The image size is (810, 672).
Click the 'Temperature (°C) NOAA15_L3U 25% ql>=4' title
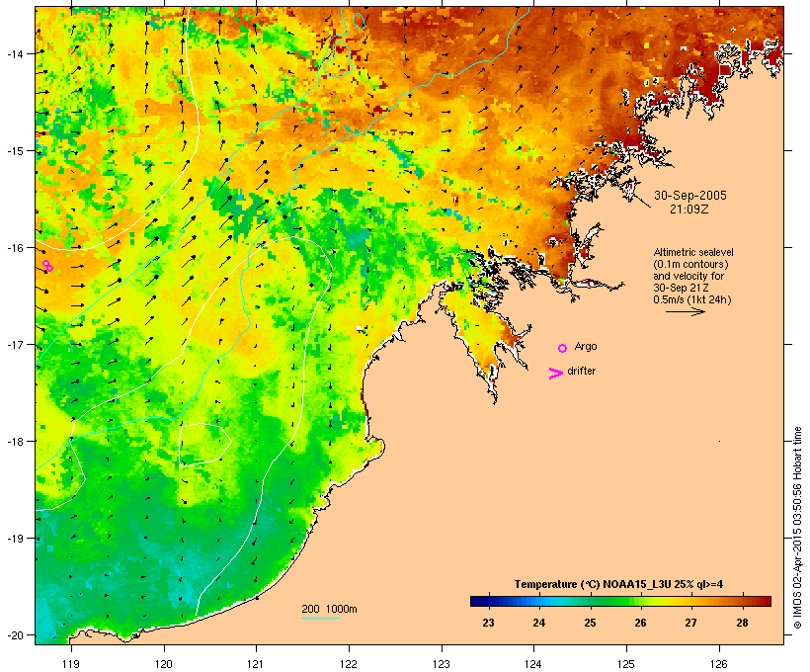(x=618, y=584)
